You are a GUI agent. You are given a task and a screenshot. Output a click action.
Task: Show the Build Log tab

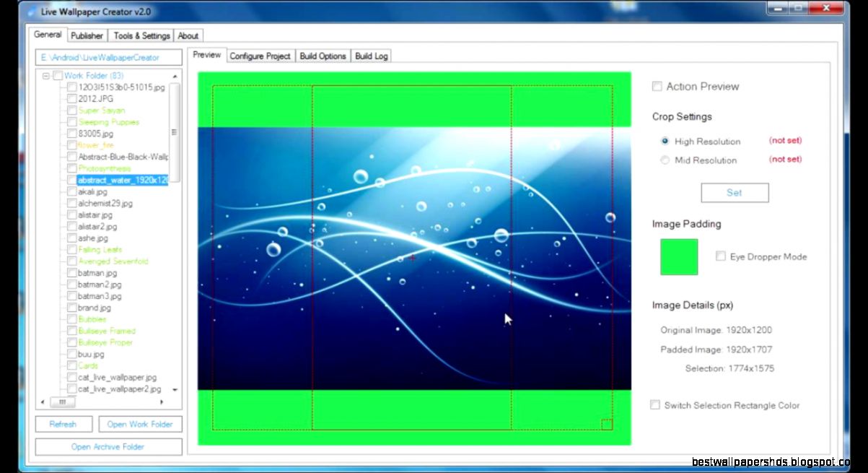click(x=371, y=56)
